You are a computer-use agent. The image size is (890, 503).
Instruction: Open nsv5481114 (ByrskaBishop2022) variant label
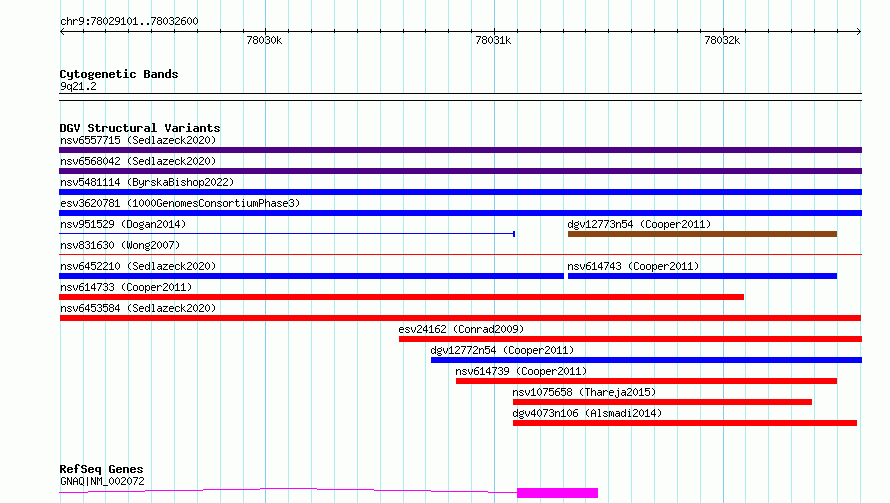coord(147,182)
